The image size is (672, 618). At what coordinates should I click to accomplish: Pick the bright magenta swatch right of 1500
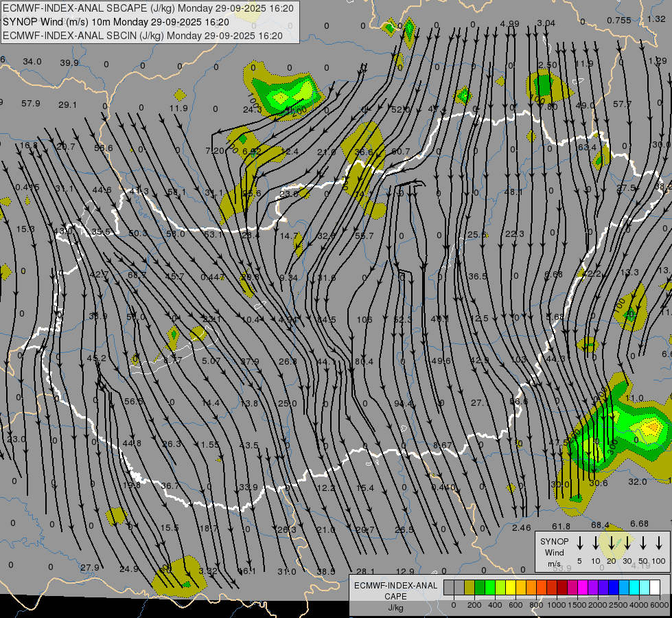583,588
